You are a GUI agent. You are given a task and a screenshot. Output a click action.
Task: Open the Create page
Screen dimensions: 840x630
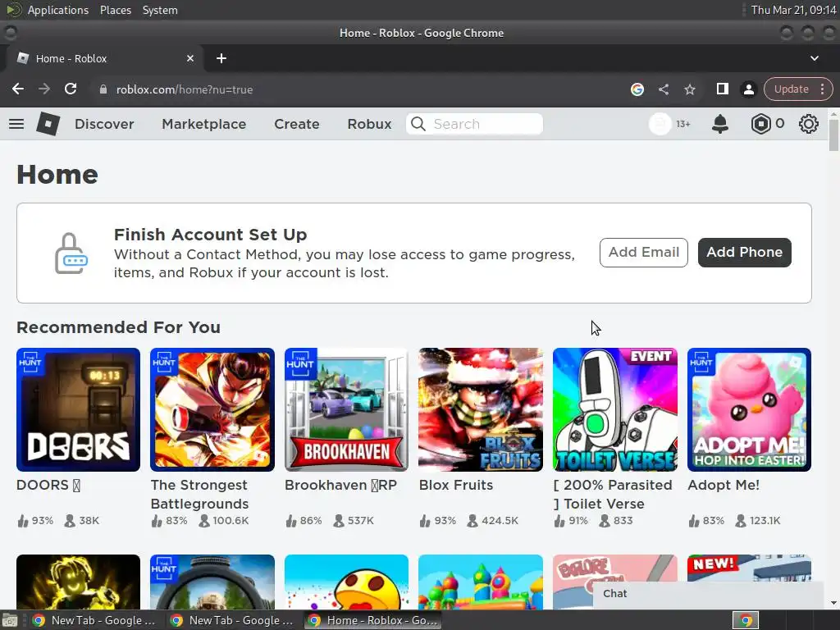[x=296, y=124]
